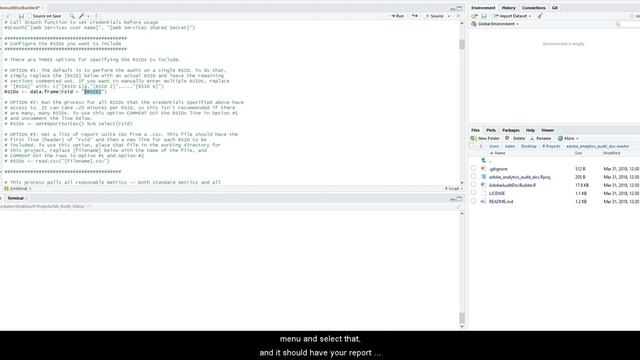Source the script file
This screenshot has height=360, width=640.
(x=435, y=16)
